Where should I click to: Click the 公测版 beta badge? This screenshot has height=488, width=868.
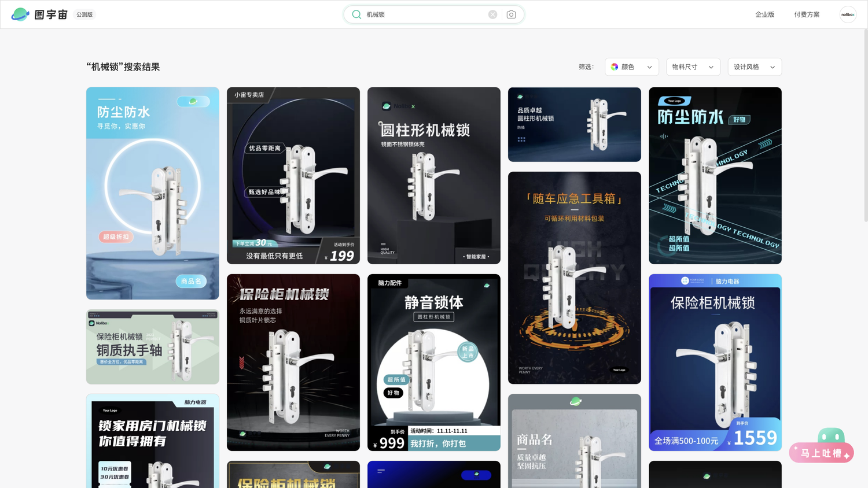click(84, 14)
